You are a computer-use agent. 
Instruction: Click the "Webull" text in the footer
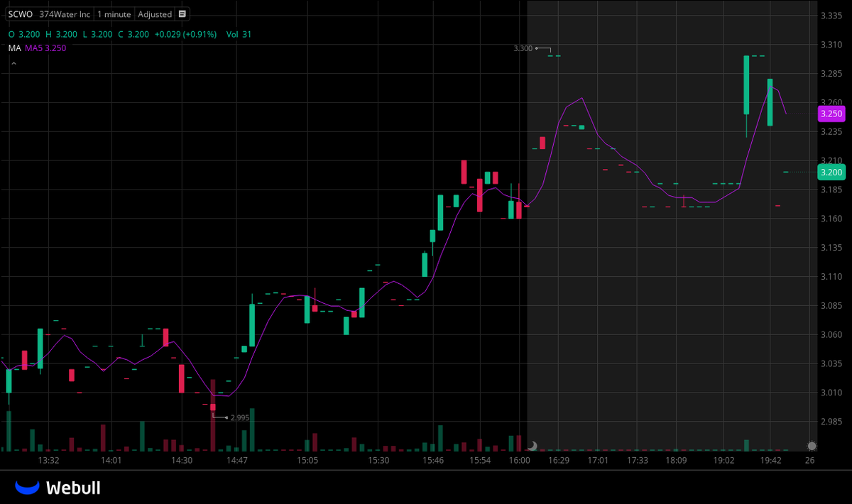point(74,487)
